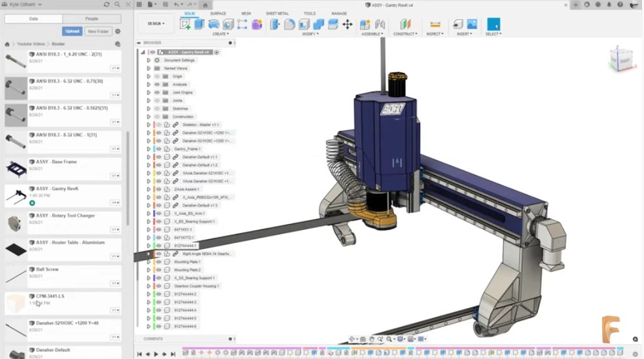Viewport: 644px width, 359px height.
Task: Open the Measure tool under Inspect
Action: point(435,24)
